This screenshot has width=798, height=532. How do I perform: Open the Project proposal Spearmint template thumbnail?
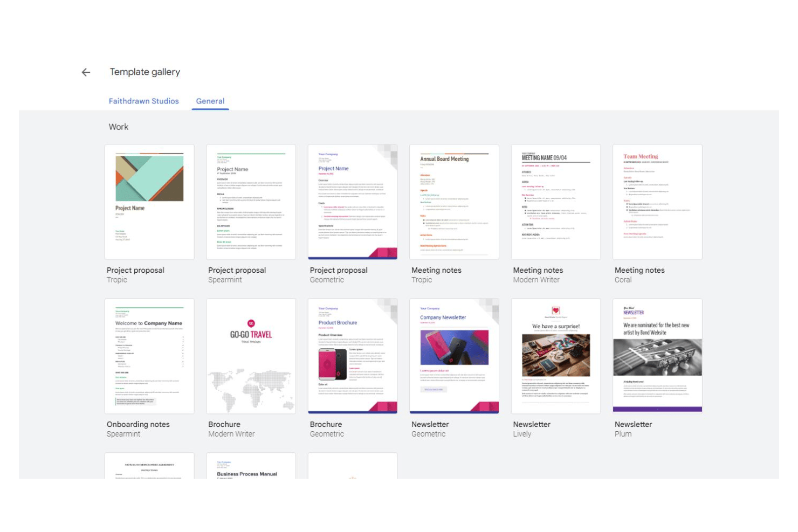coord(251,202)
